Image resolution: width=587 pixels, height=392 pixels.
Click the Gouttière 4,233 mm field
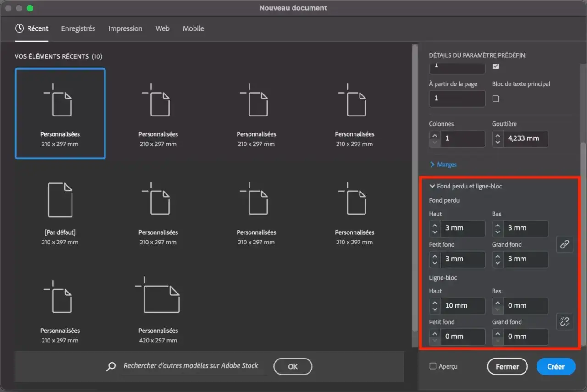click(525, 138)
